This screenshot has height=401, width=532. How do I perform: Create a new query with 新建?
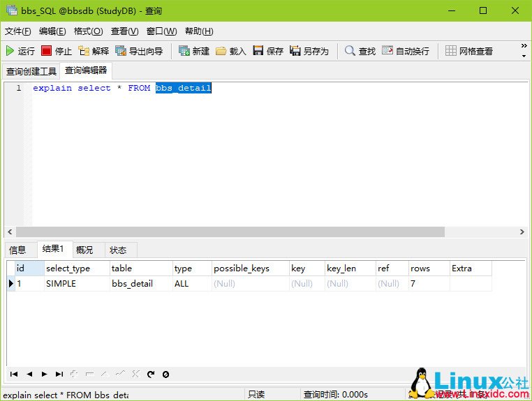click(x=194, y=51)
